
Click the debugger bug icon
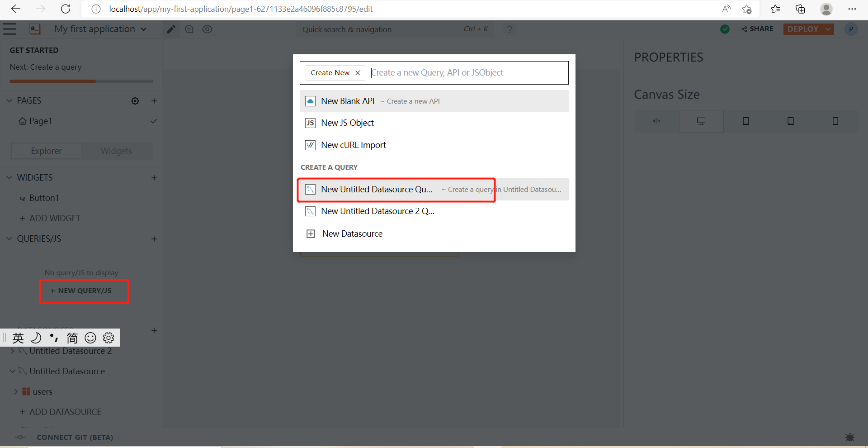pos(849,437)
